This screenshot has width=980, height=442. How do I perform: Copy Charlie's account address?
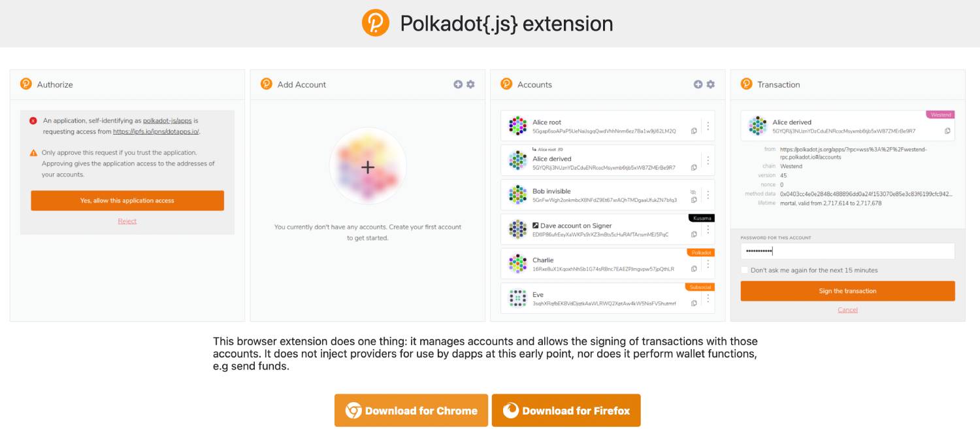pyautogui.click(x=694, y=269)
